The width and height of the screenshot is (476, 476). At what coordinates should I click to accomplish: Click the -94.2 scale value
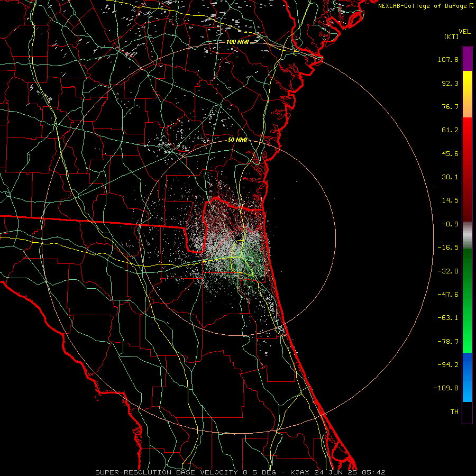[448, 365]
